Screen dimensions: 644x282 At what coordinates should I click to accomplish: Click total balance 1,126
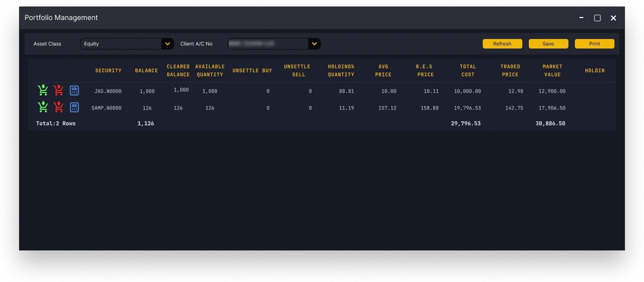pyautogui.click(x=146, y=123)
